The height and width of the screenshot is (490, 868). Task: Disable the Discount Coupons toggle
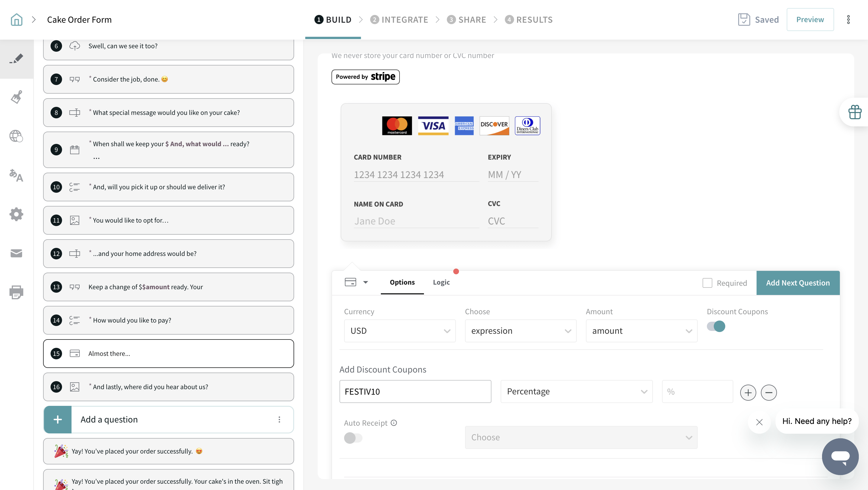(x=716, y=326)
